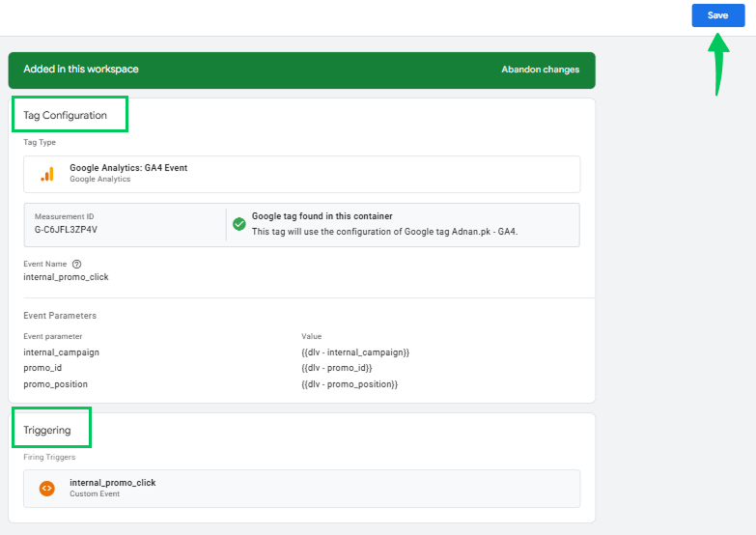756x535 pixels.
Task: Open the Triggering section heading
Action: (47, 430)
